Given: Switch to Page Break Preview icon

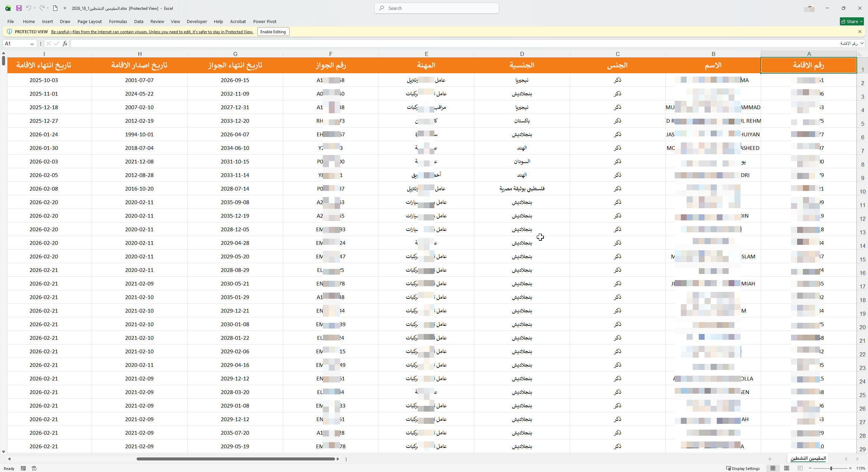Looking at the screenshot, I should [800, 468].
